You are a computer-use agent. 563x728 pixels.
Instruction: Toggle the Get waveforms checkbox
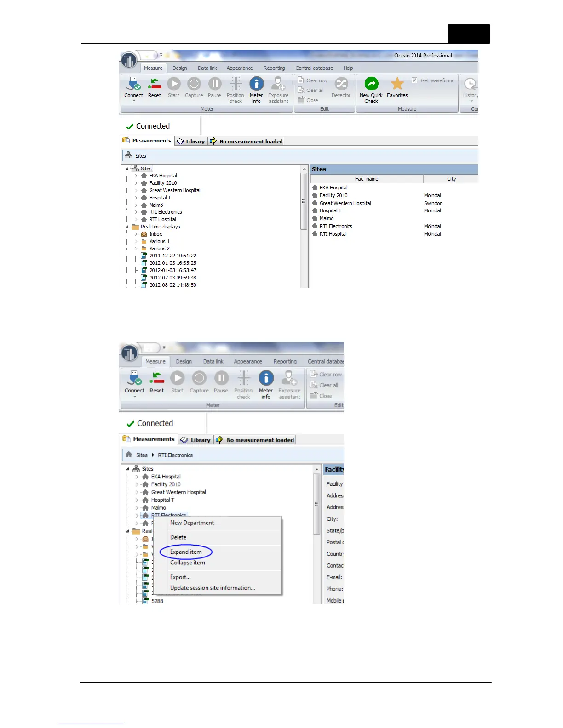click(x=414, y=80)
